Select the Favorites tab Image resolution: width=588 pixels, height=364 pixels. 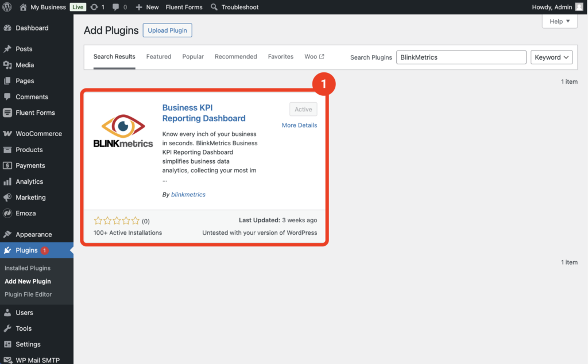click(x=280, y=57)
